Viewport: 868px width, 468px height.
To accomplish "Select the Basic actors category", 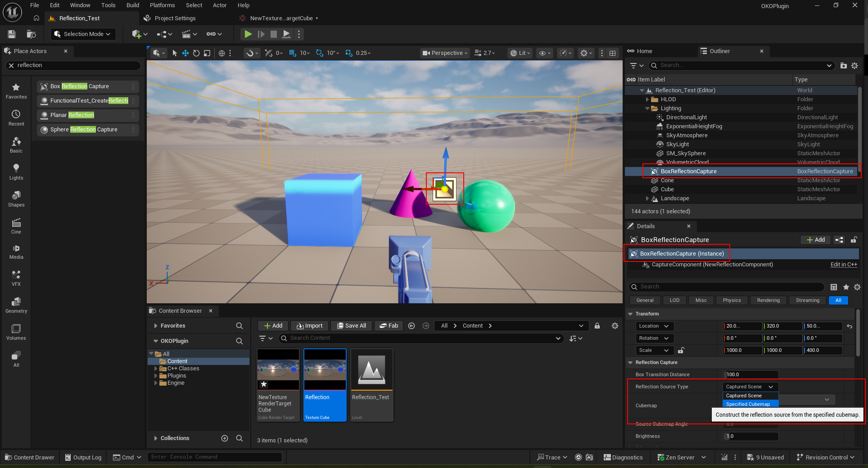I will [16, 145].
